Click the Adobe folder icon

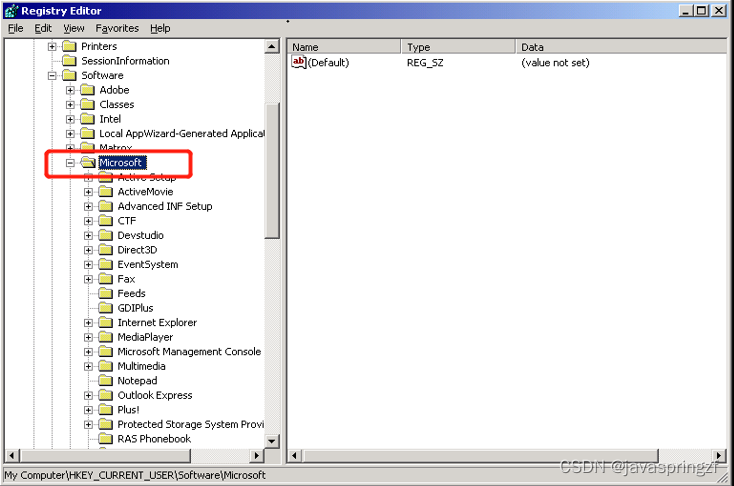pyautogui.click(x=88, y=89)
